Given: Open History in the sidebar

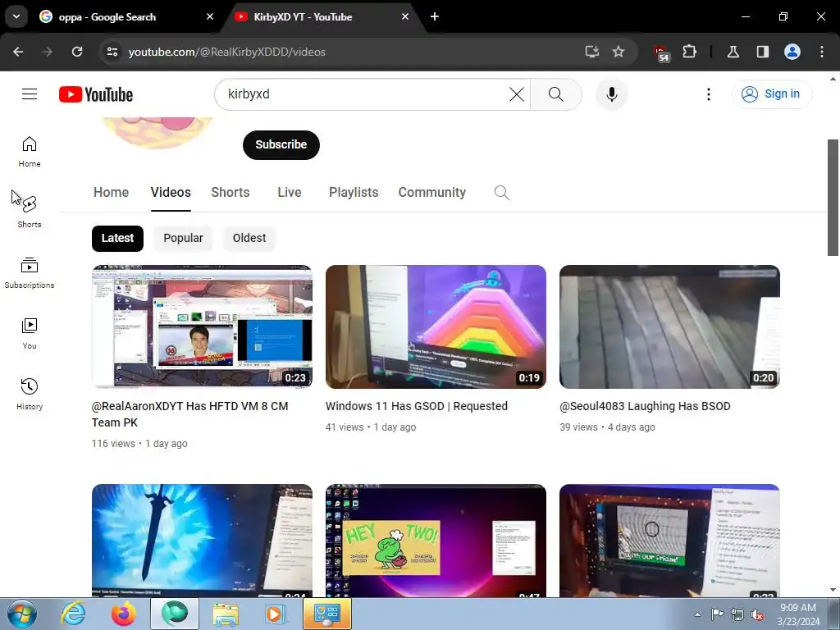Looking at the screenshot, I should pos(30,394).
